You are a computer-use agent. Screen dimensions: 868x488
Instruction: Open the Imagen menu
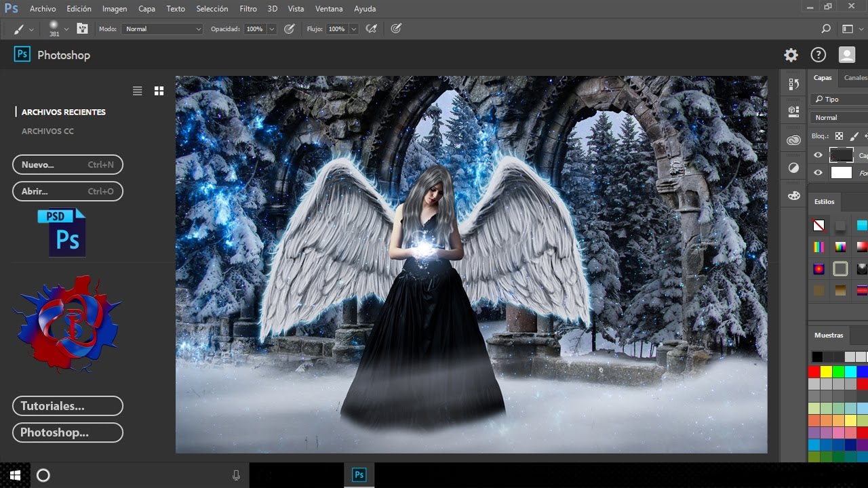click(x=115, y=9)
